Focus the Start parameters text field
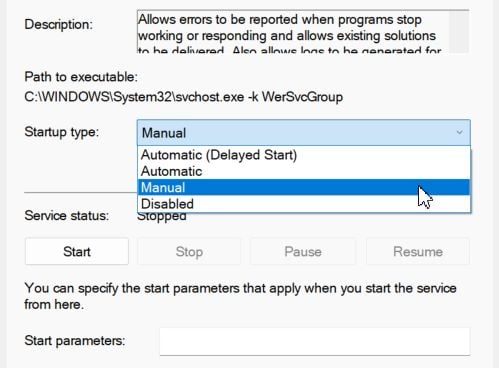 pyautogui.click(x=315, y=341)
